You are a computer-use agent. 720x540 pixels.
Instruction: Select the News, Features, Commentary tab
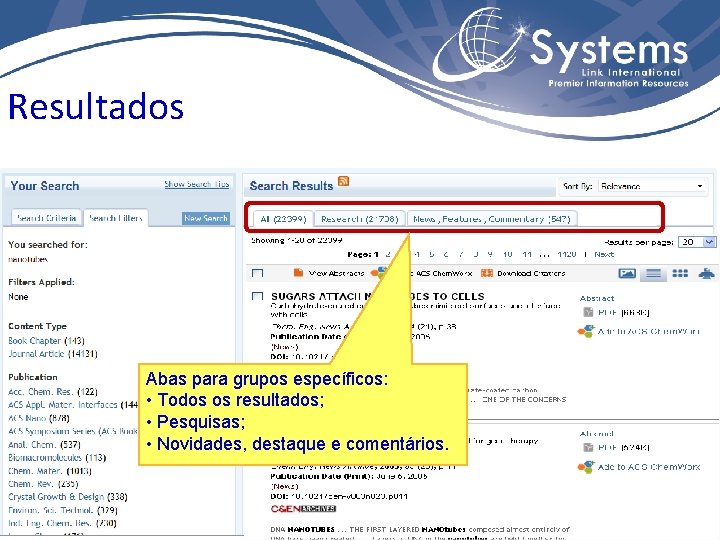point(492,219)
